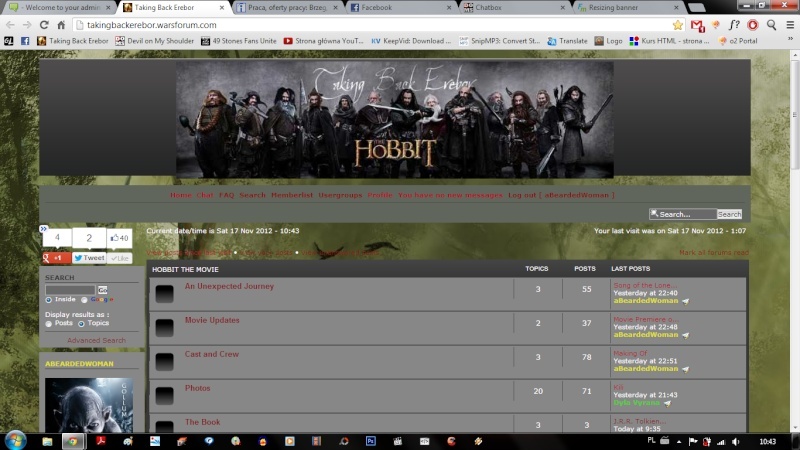Open Adobe Reader from the taskbar
The image size is (800, 450).
(x=101, y=441)
